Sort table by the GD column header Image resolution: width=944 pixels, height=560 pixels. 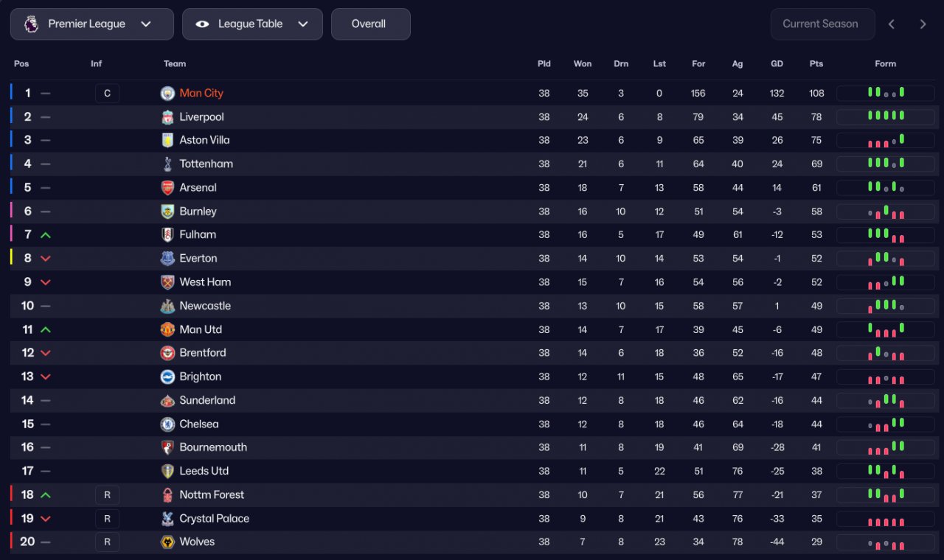[x=777, y=63]
